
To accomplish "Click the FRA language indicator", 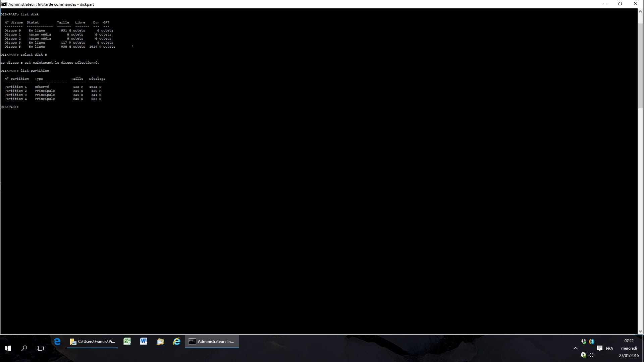I will [x=609, y=348].
